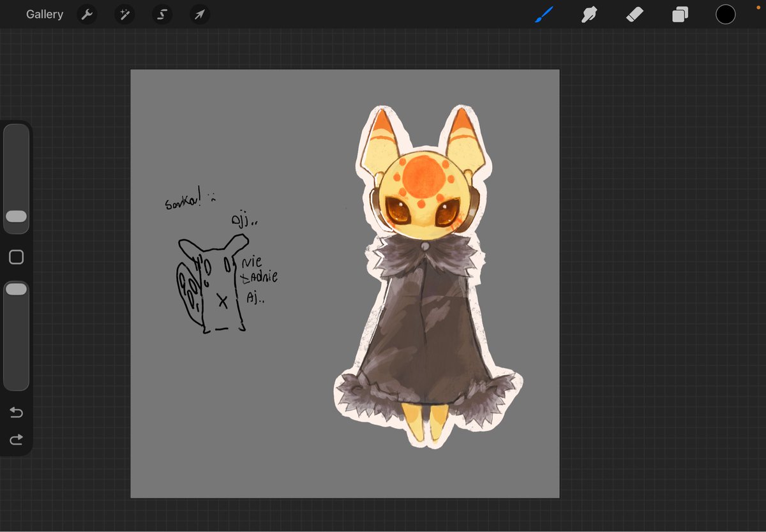
Task: Tap the square Modify button in sidebar
Action: 17,257
